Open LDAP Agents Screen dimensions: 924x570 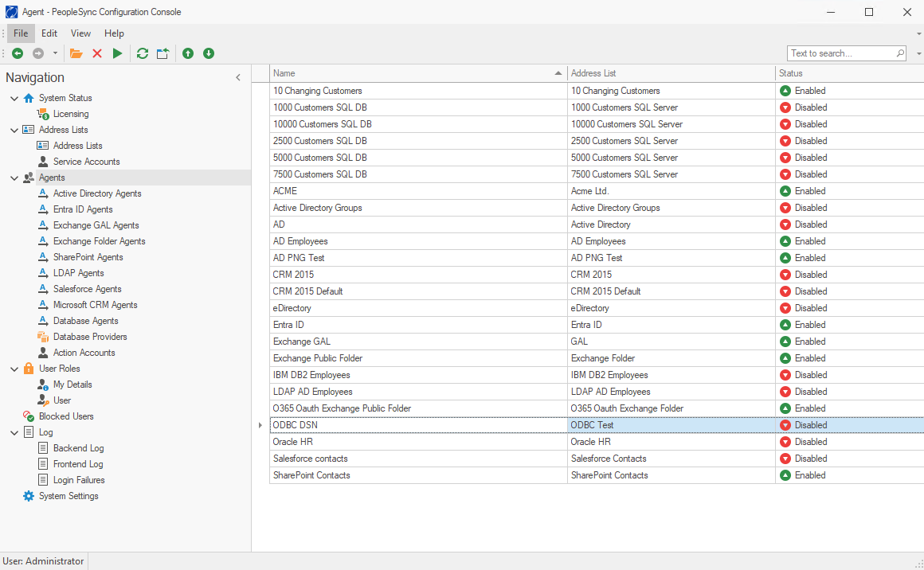coord(78,272)
